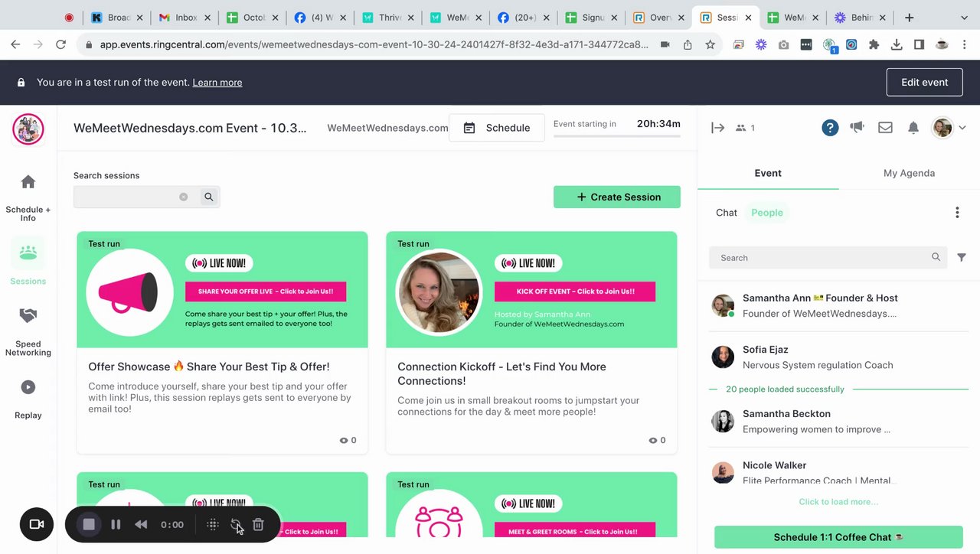Open notifications bell icon
Image resolution: width=980 pixels, height=554 pixels.
pyautogui.click(x=913, y=128)
